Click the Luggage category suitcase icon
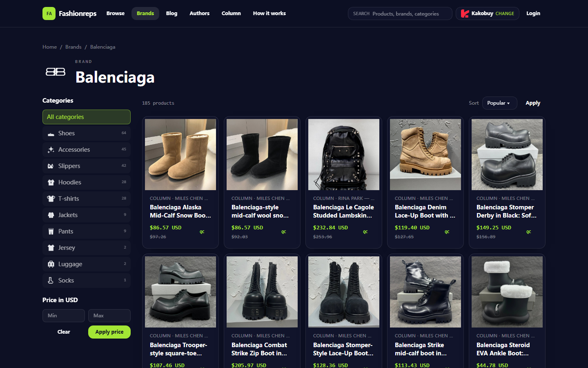The width and height of the screenshot is (588, 368). 51,264
